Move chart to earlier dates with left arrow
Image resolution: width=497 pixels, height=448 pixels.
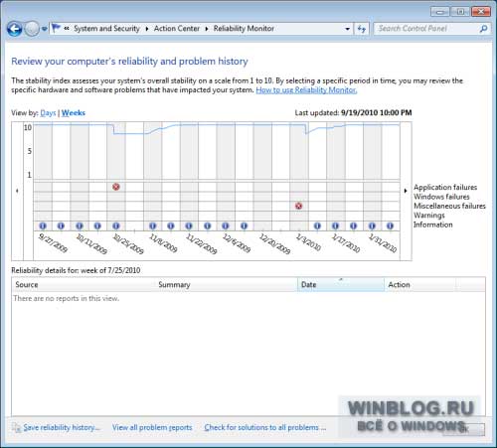pos(17,191)
